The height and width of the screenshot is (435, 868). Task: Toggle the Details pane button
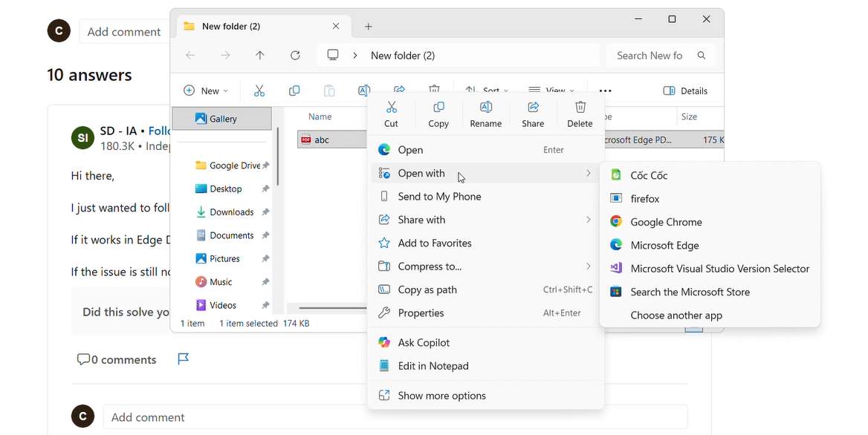click(685, 91)
